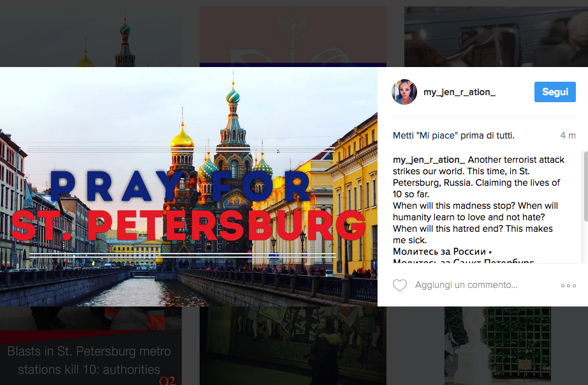Open the dimmed thumbnail showing church domes
The height and width of the screenshot is (385, 588).
[91, 36]
